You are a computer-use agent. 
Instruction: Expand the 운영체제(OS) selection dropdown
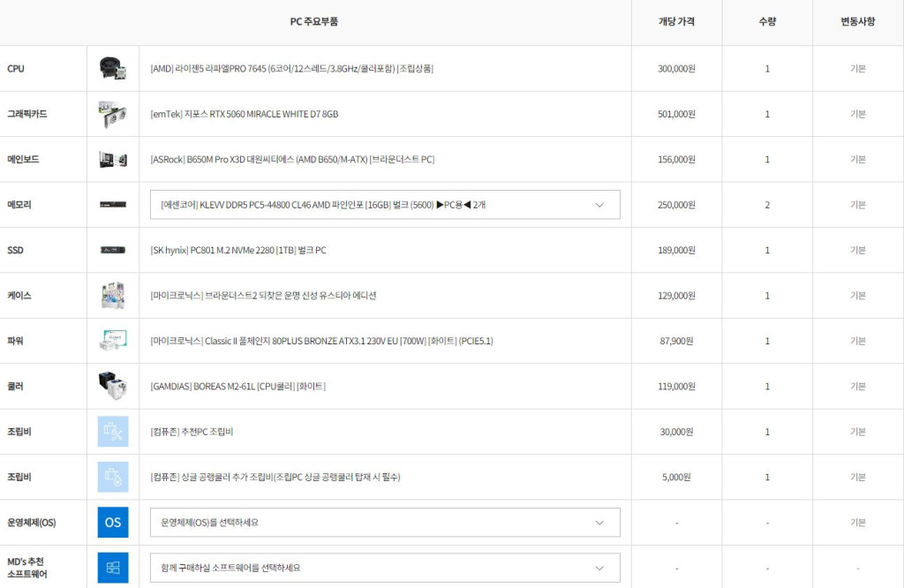385,523
